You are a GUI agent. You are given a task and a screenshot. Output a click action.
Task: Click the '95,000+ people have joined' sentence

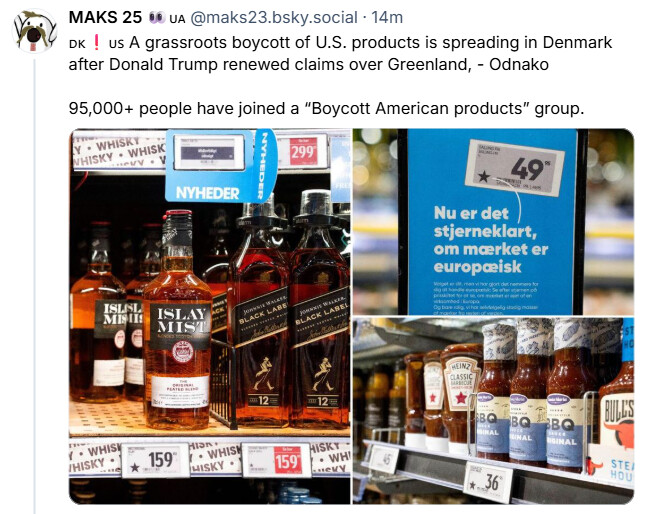point(326,108)
